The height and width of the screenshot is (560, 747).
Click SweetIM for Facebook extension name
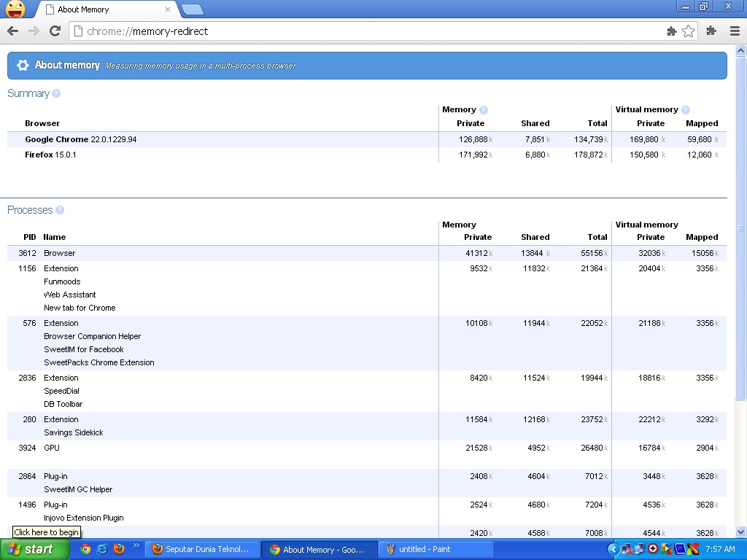coord(83,349)
